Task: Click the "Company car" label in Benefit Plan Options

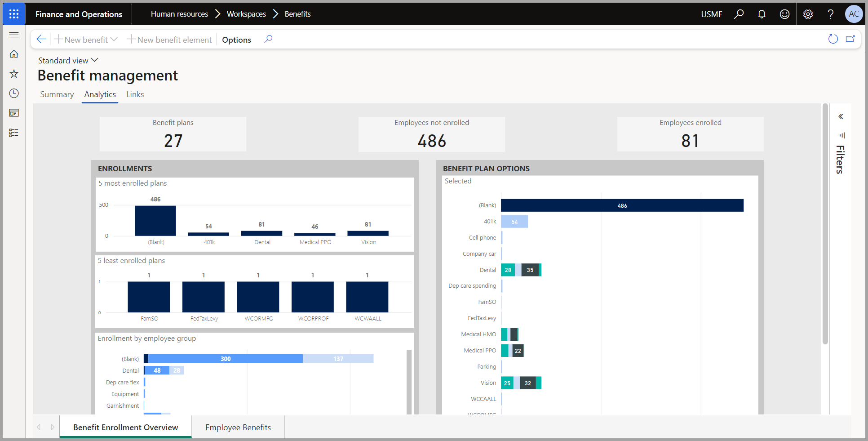Action: tap(479, 254)
